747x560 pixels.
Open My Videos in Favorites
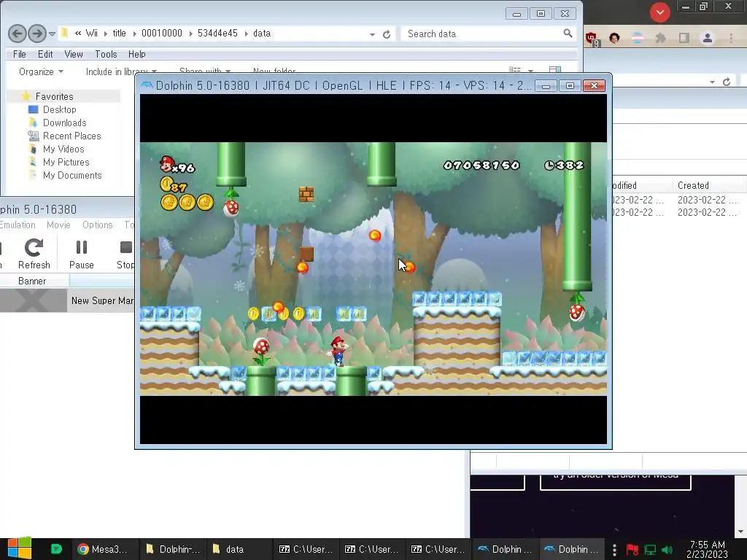[x=63, y=149]
